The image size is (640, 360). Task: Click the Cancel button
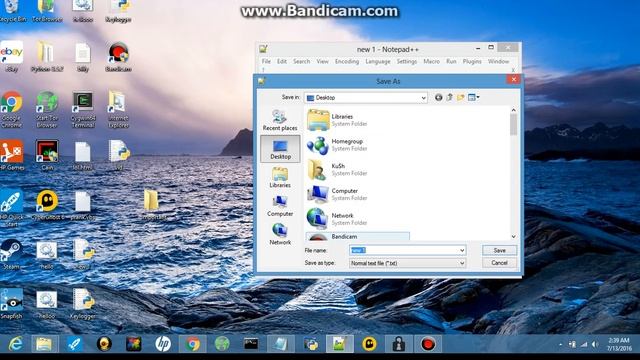[x=499, y=263]
